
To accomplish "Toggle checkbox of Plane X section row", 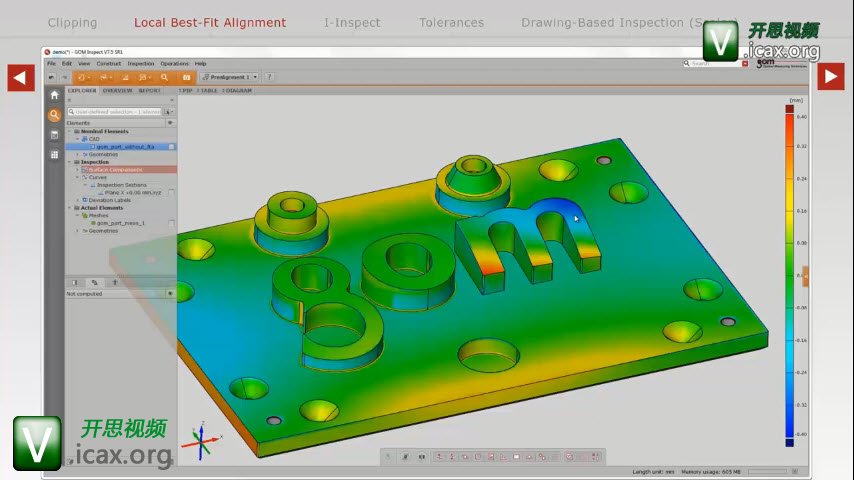I will (x=172, y=192).
